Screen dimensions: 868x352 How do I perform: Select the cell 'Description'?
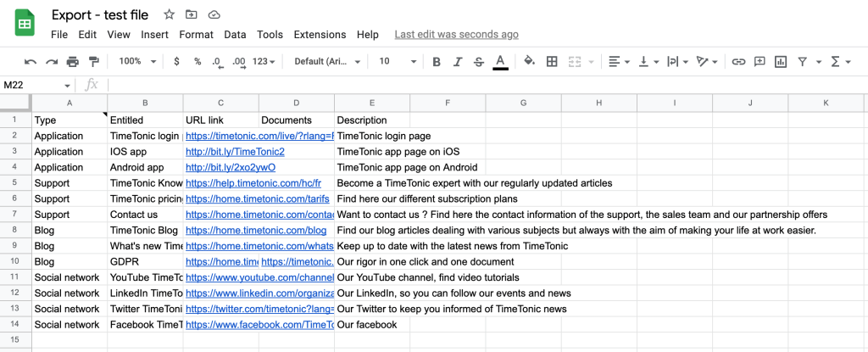pos(372,120)
